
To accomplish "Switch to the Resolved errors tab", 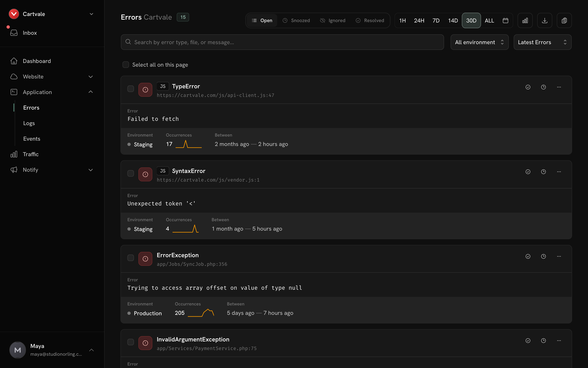I will pyautogui.click(x=370, y=20).
